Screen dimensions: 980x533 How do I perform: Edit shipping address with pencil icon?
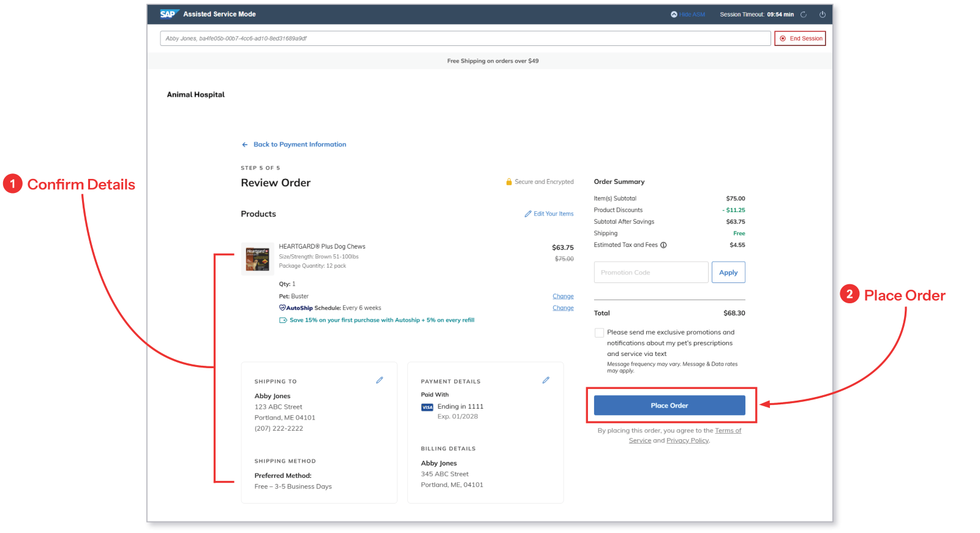[x=380, y=380]
